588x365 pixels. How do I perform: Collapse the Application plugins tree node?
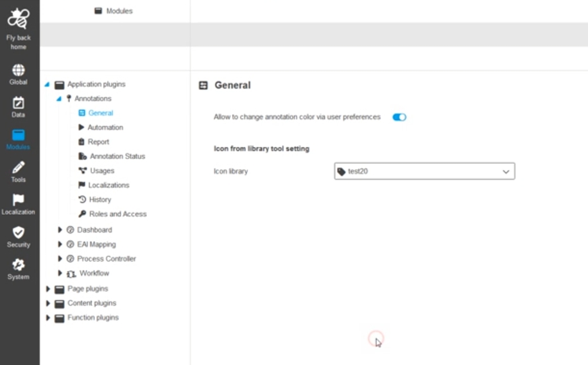48,85
